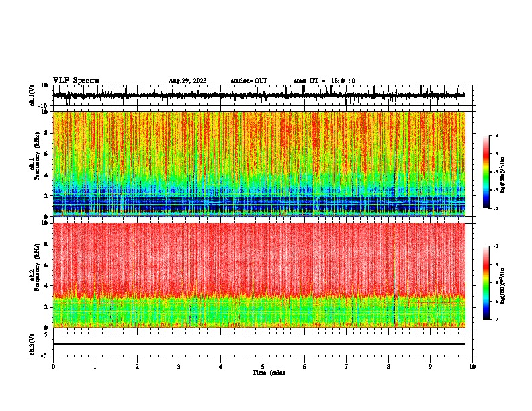Click the log(PSD) unit label beside ch.2 colorbar
Viewport: 532px width, 411px height.
503,285
